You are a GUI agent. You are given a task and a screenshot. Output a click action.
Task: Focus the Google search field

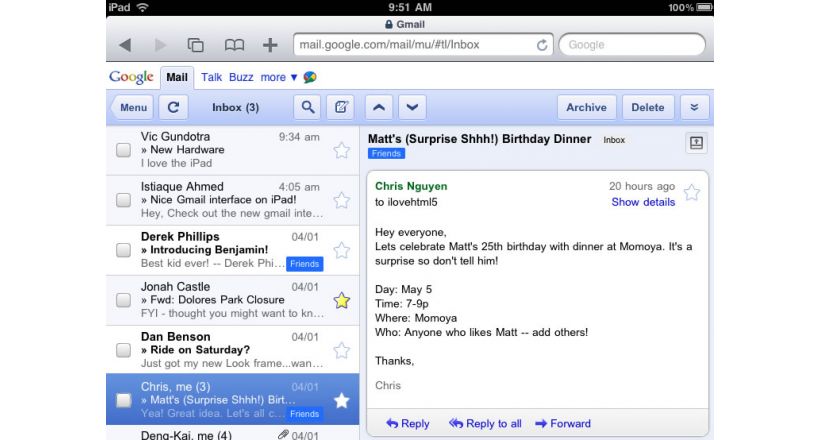coord(632,45)
